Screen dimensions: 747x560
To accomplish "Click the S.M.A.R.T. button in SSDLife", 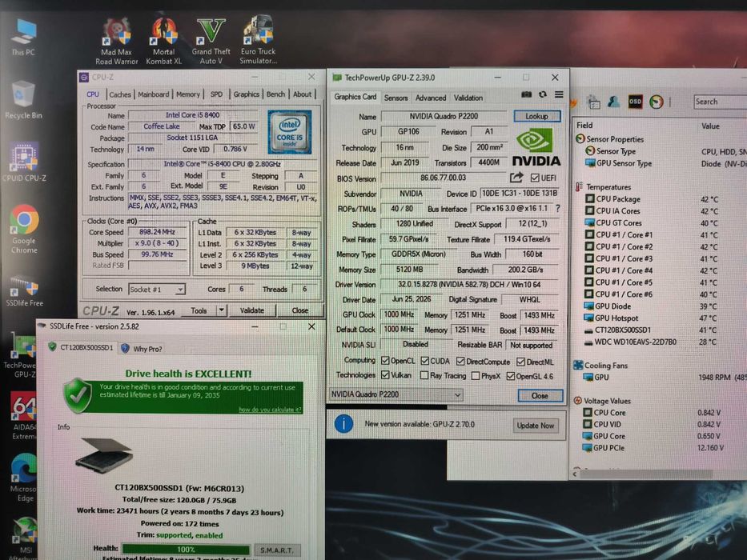I will click(277, 550).
